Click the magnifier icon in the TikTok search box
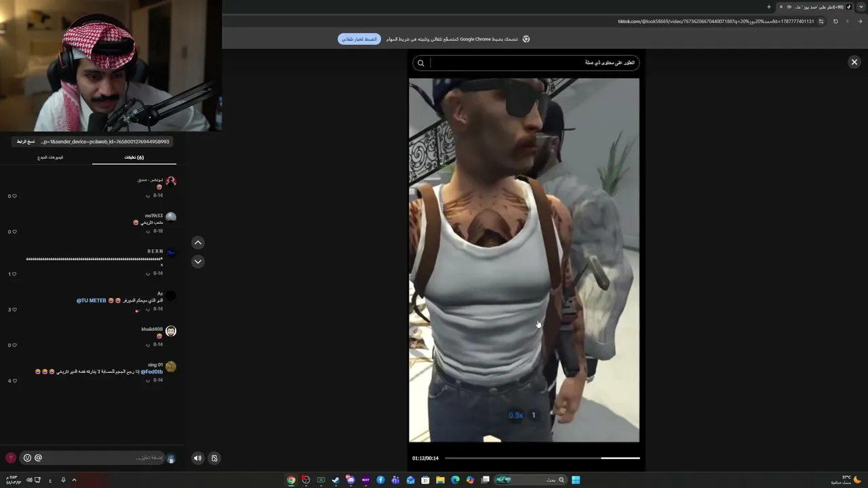Image resolution: width=868 pixels, height=488 pixels. 420,63
